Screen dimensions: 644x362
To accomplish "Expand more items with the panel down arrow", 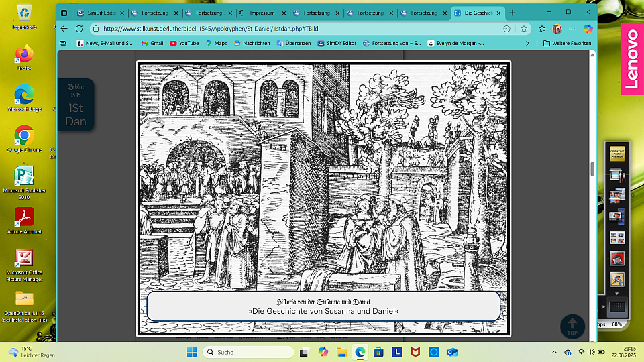I will [x=617, y=294].
